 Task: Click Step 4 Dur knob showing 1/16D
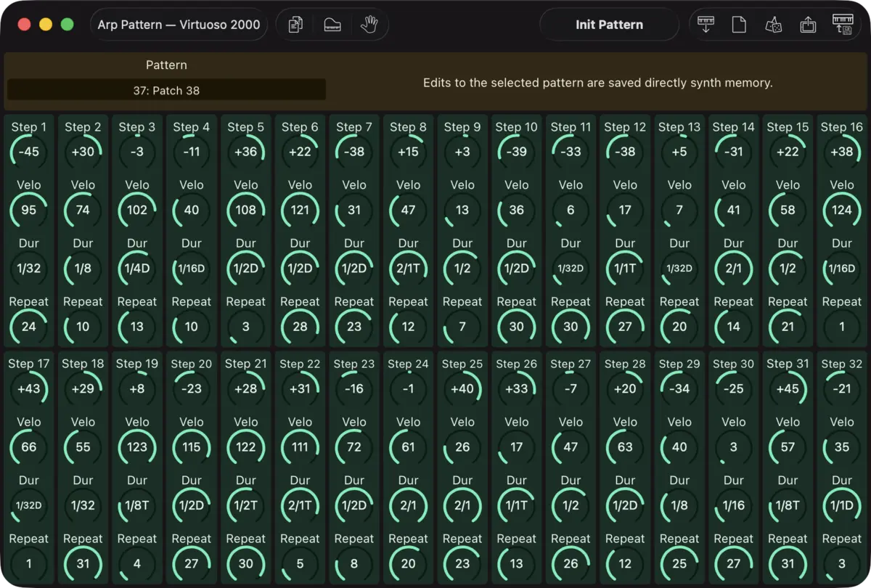192,269
